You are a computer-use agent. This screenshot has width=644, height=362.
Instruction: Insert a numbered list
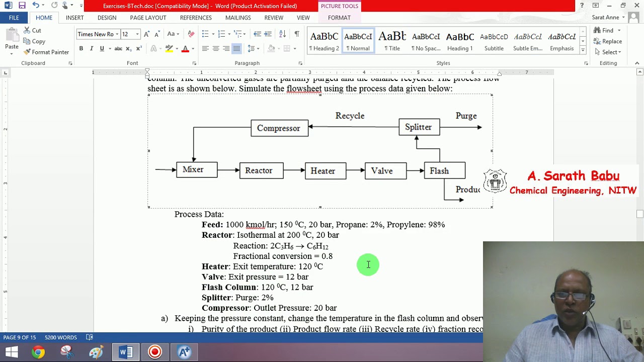[221, 34]
